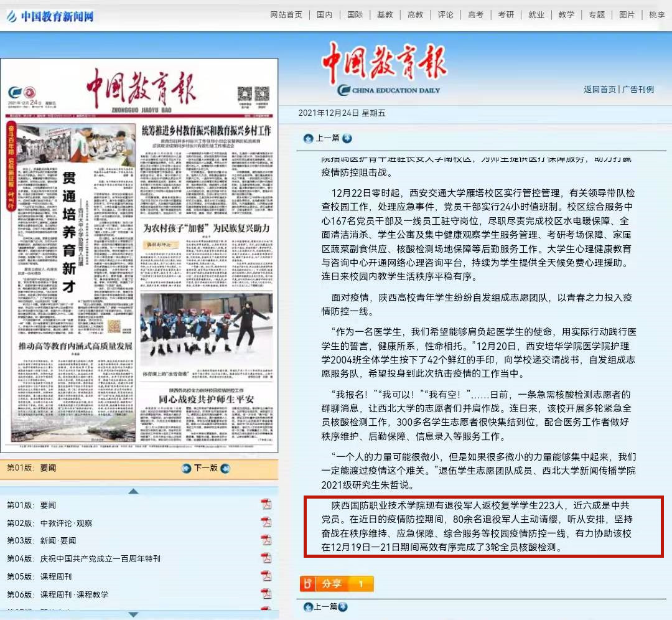The image size is (672, 620).
Task: Select 国际 in the top navigation bar
Action: pos(355,15)
